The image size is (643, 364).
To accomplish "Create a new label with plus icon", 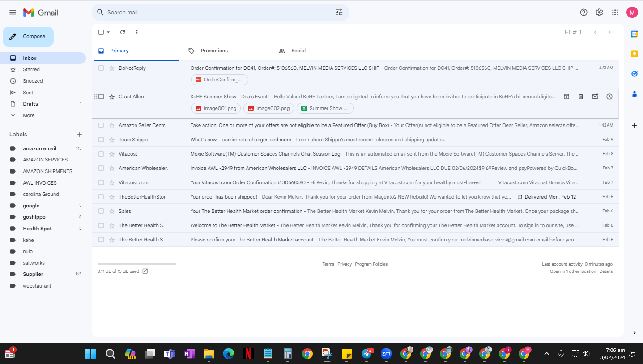I will [x=80, y=135].
